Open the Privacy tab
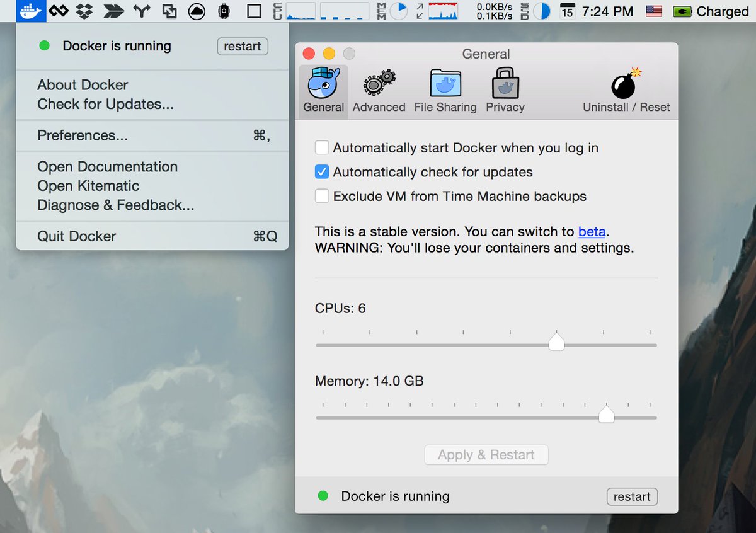This screenshot has height=533, width=756. coord(505,91)
